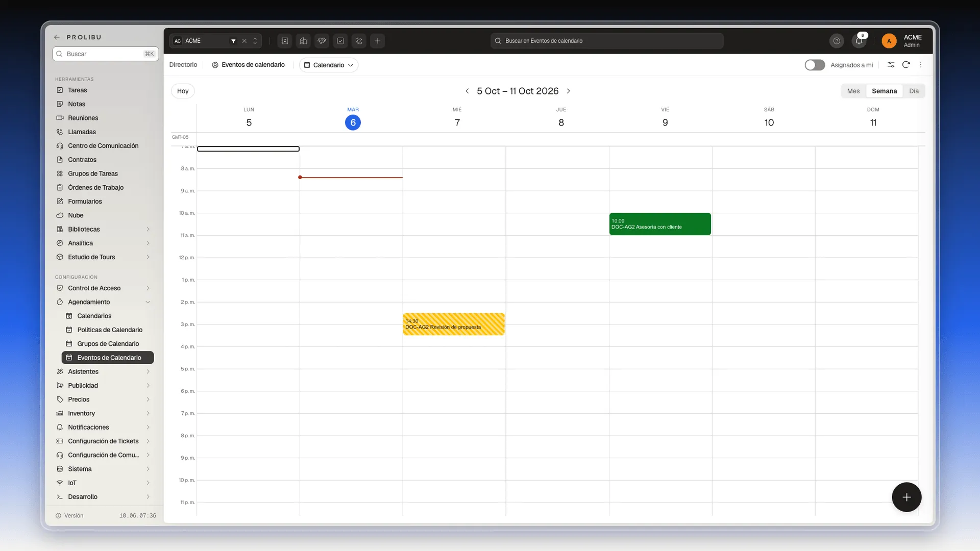
Task: Expand the Estudio de Tours item
Action: click(x=148, y=257)
